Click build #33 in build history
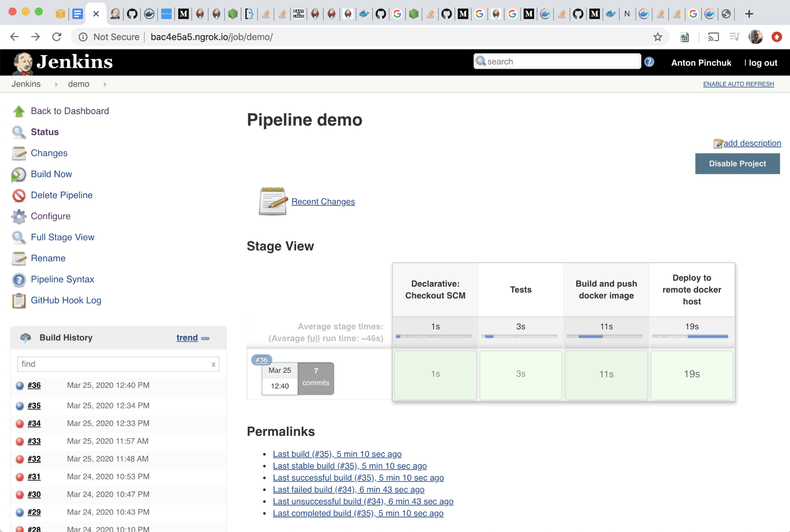 (x=34, y=441)
